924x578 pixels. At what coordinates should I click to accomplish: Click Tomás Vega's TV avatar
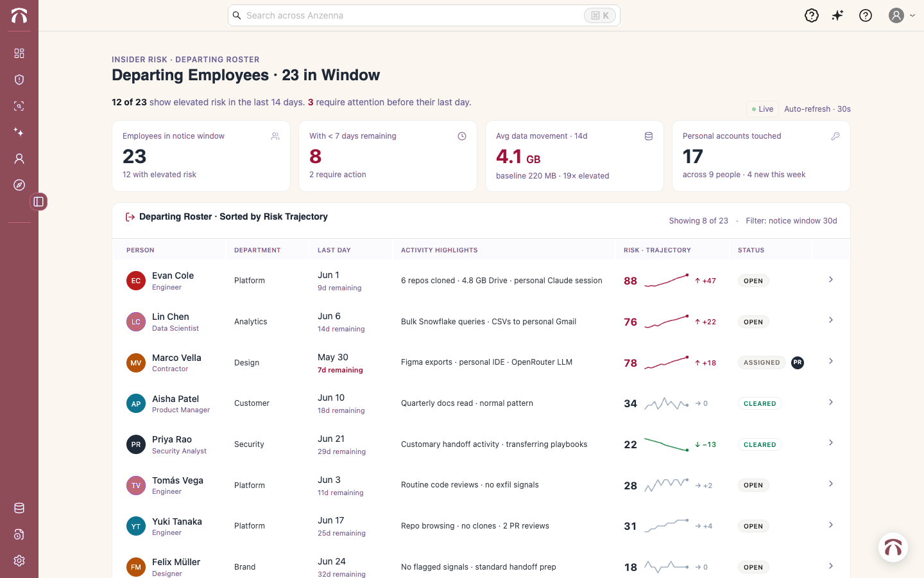pyautogui.click(x=136, y=486)
